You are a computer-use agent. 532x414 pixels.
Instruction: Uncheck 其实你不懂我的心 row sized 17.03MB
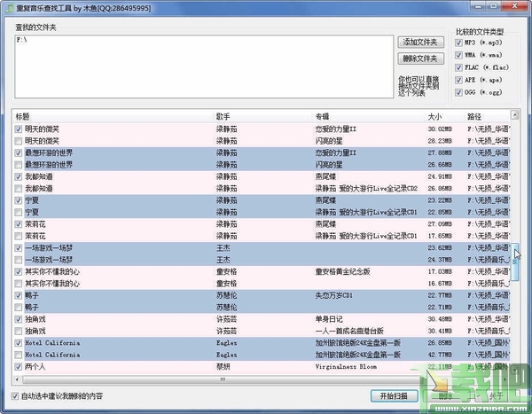19,272
